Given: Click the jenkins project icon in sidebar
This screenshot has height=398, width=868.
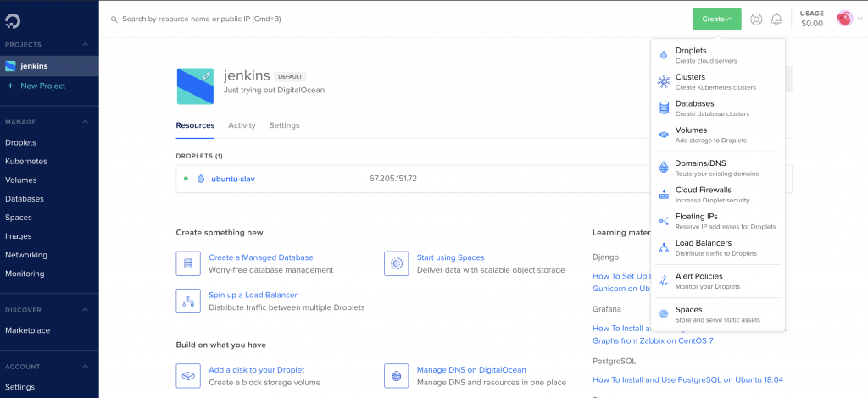Looking at the screenshot, I should tap(10, 66).
